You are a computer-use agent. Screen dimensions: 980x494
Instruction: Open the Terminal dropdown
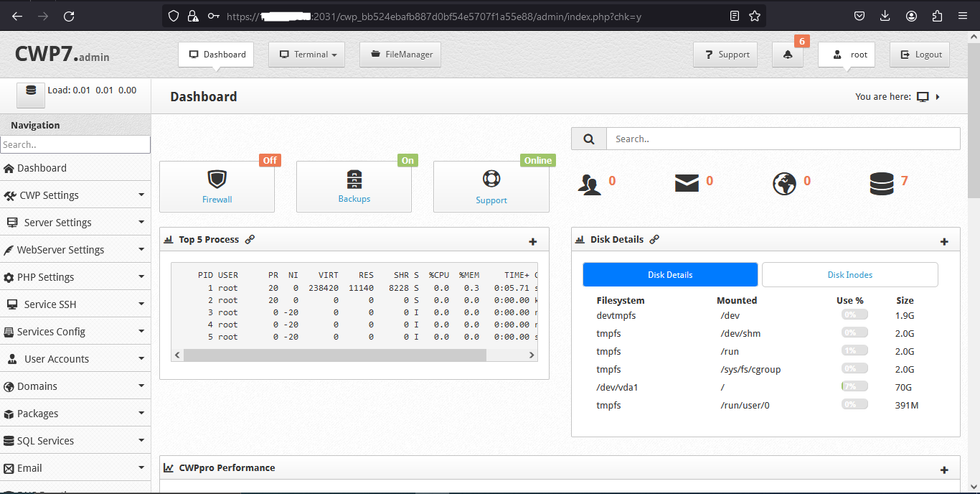(306, 54)
